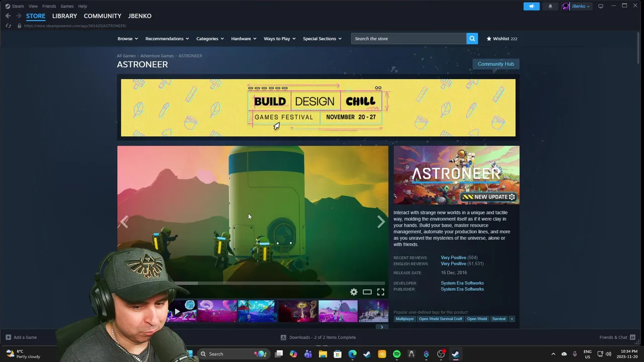
Task: Select the Open World Survival Craft tag
Action: click(441, 319)
